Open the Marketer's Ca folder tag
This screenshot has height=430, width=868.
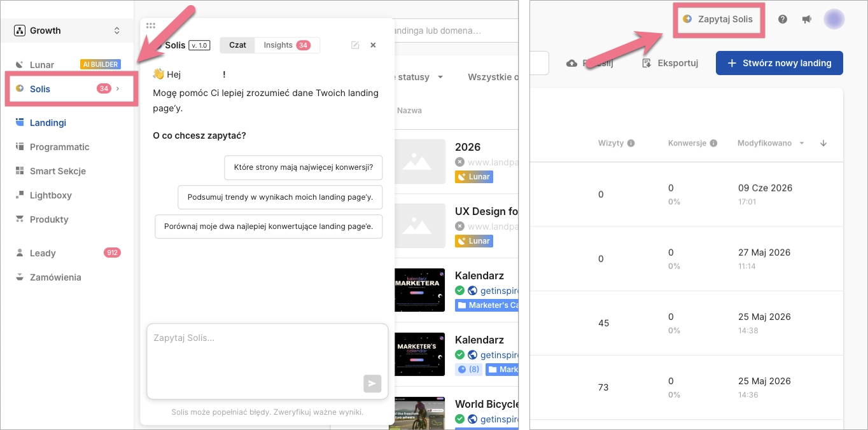click(487, 305)
